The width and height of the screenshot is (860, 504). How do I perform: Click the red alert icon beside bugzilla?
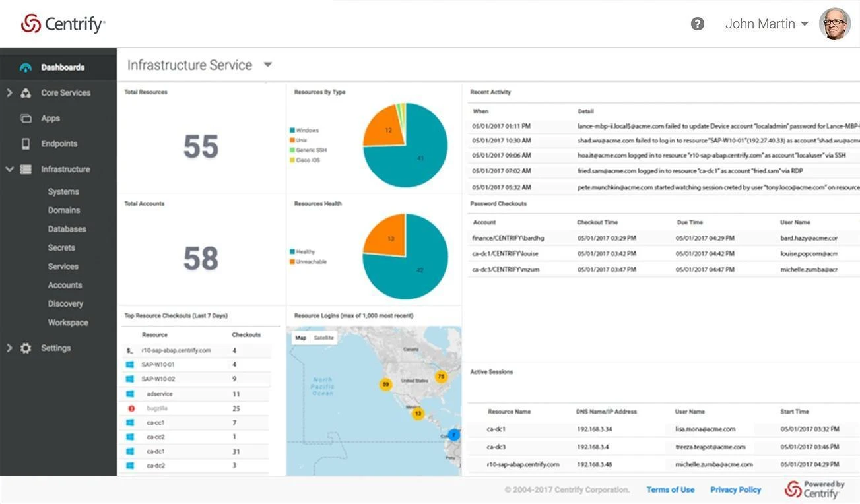[131, 408]
